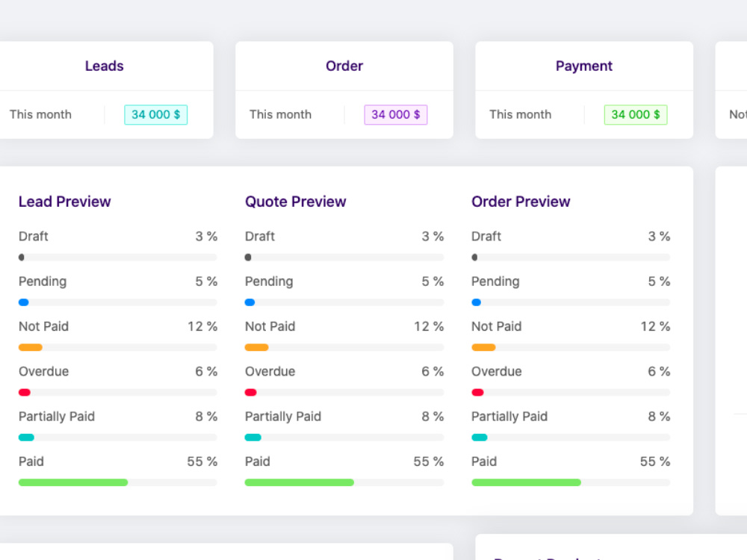Click the Quote Preview Not Paid progress bar
Image resolution: width=747 pixels, height=560 pixels.
344,348
